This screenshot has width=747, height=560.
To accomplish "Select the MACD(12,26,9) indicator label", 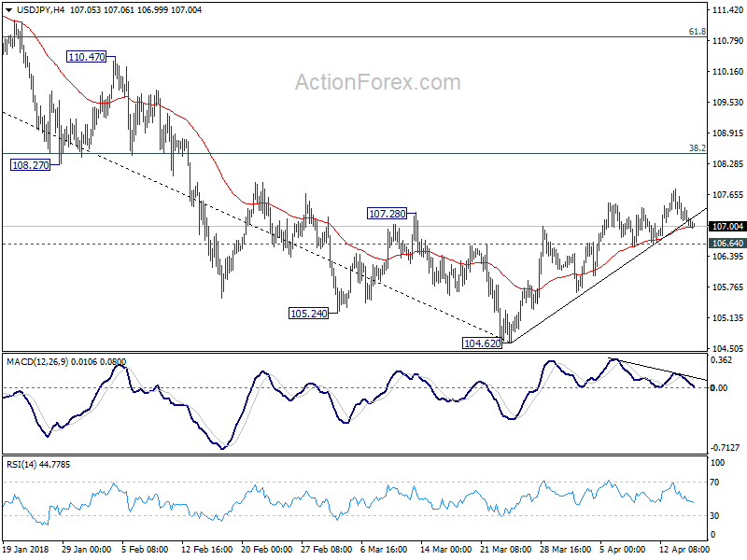I will click(x=37, y=362).
